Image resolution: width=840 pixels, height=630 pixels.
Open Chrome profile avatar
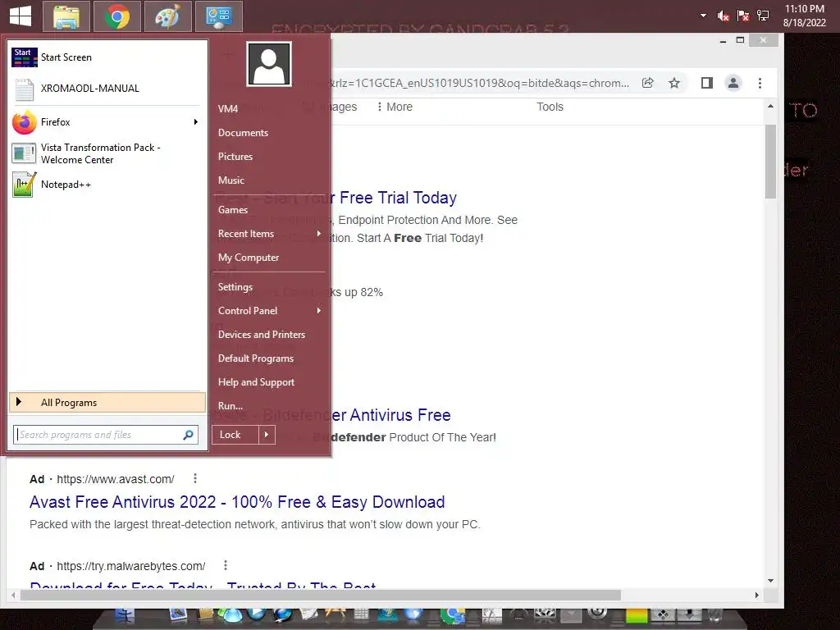click(x=733, y=83)
